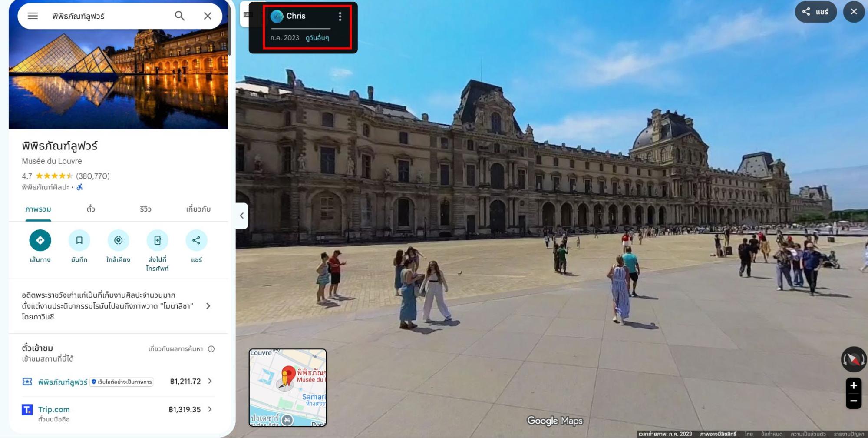This screenshot has height=438, width=868.
Task: Click the ส่งไปที่โทรศัพท์ send-to-phone icon
Action: (157, 240)
